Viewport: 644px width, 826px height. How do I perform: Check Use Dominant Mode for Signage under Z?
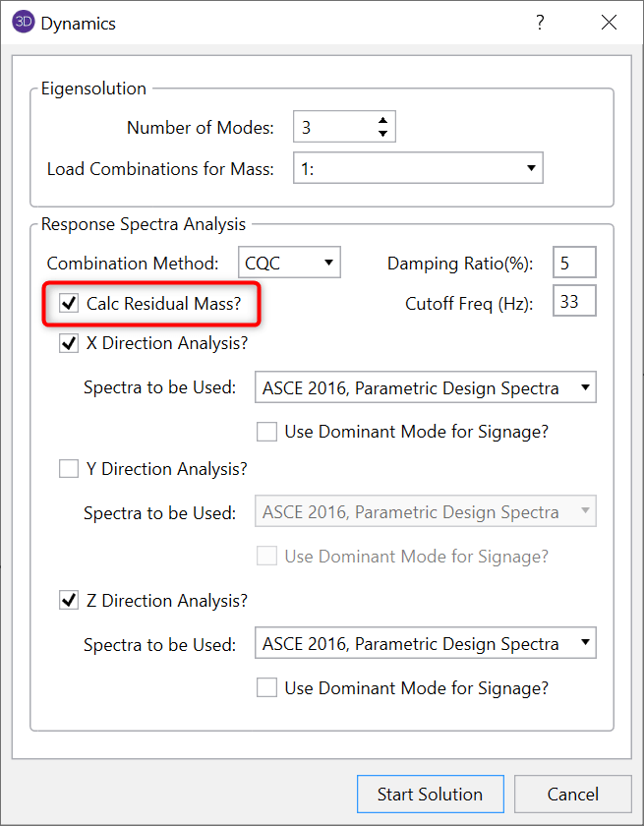pos(266,687)
